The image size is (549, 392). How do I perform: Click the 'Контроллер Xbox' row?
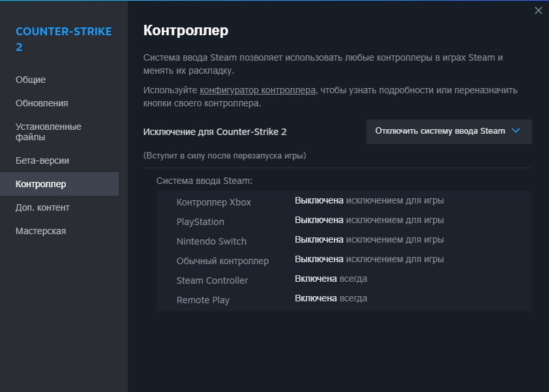click(x=214, y=202)
